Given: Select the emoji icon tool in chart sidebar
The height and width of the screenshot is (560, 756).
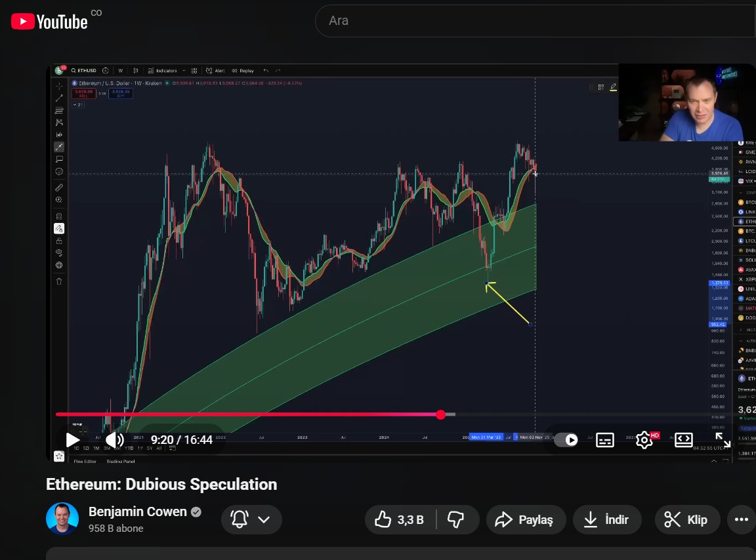Looking at the screenshot, I should click(59, 172).
